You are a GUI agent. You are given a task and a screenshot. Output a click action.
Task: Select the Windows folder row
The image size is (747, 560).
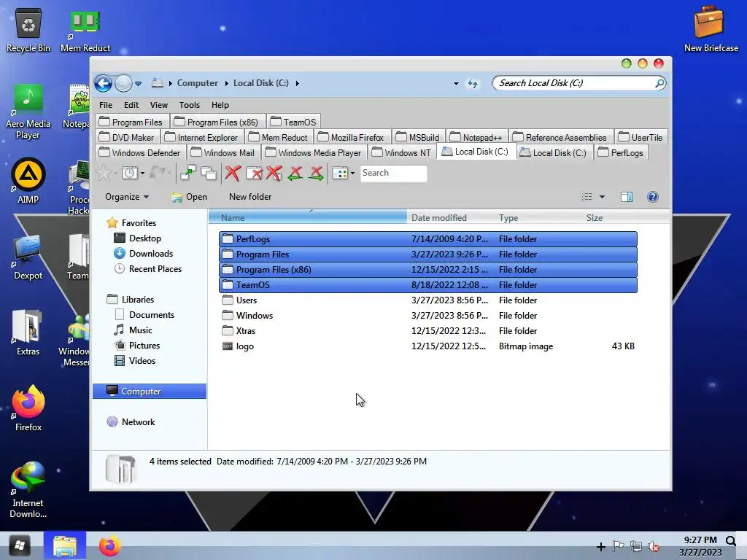(427, 316)
